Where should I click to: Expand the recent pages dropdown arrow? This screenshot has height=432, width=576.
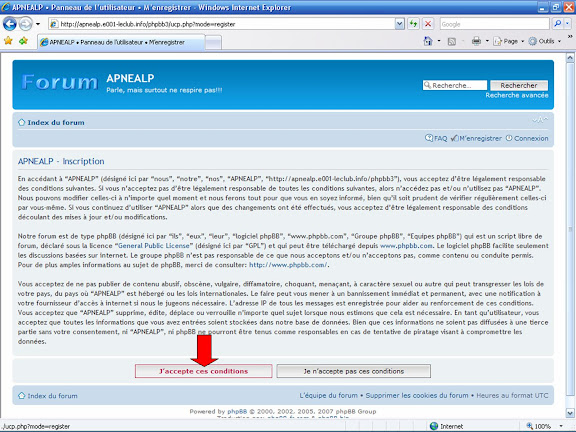[x=38, y=24]
